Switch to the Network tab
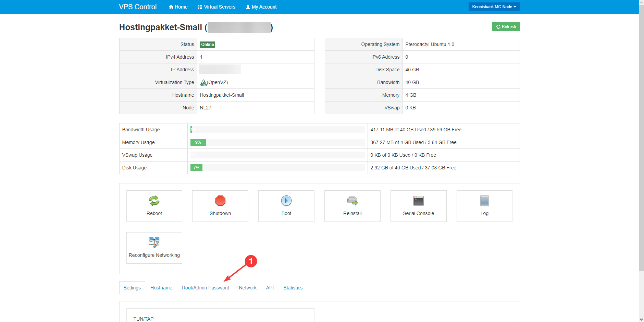The width and height of the screenshot is (644, 322). point(248,288)
